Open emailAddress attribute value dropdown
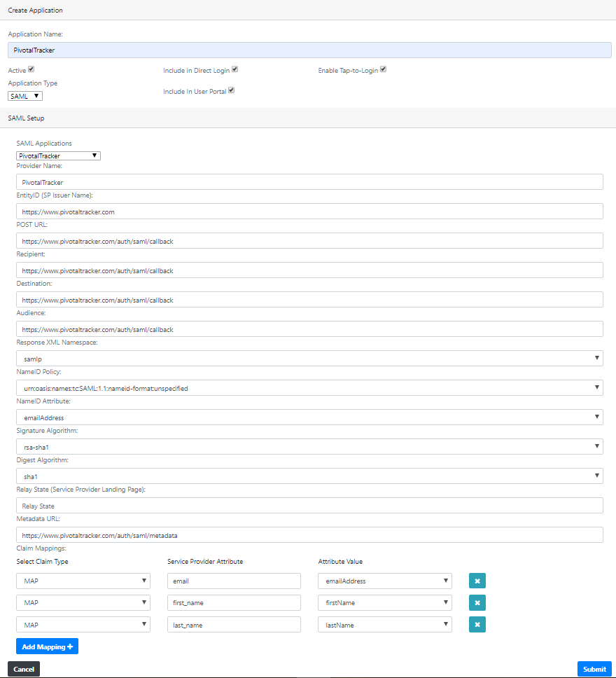616x678 pixels. point(385,581)
